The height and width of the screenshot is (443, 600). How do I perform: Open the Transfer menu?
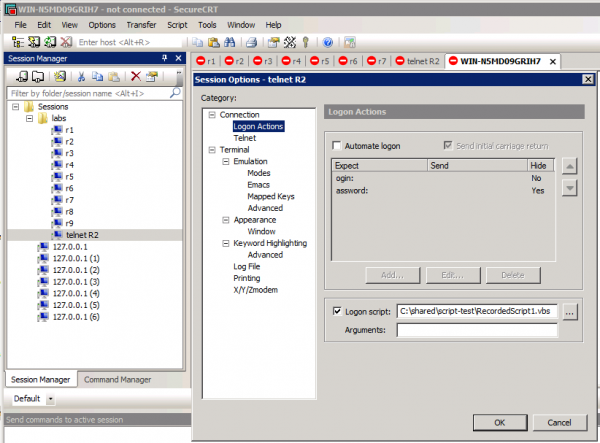pyautogui.click(x=141, y=24)
